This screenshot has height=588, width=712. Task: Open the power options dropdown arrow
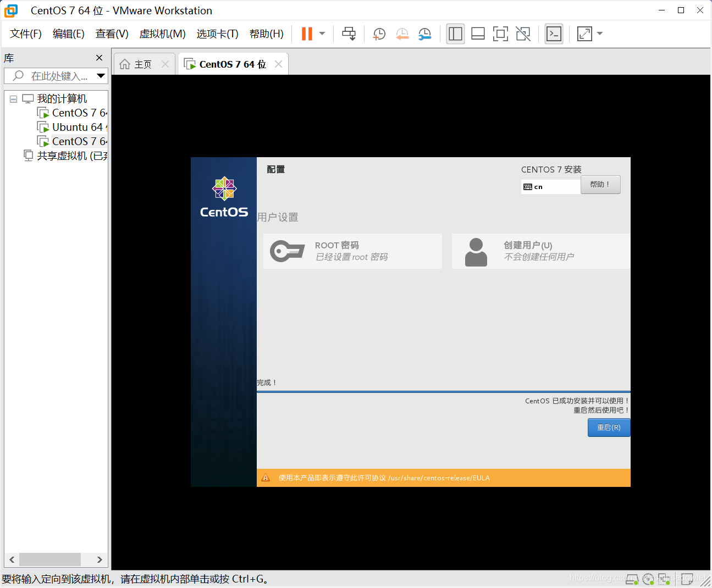click(322, 34)
